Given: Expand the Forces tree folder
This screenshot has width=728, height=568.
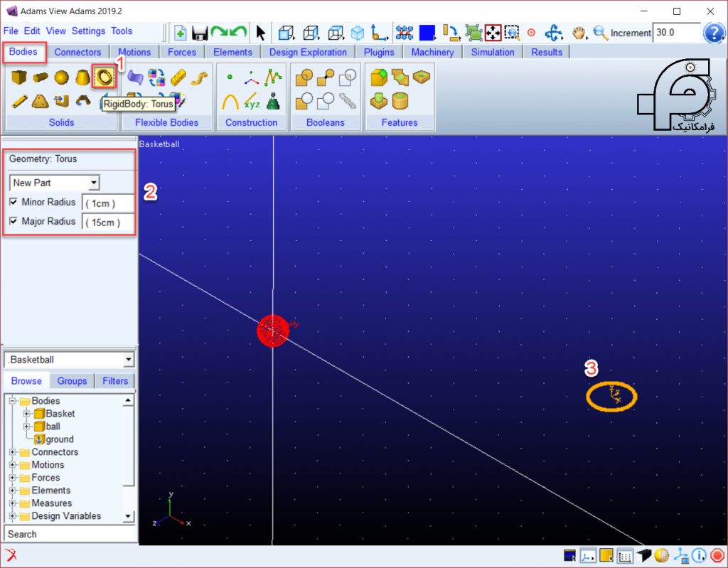Looking at the screenshot, I should pos(13,478).
